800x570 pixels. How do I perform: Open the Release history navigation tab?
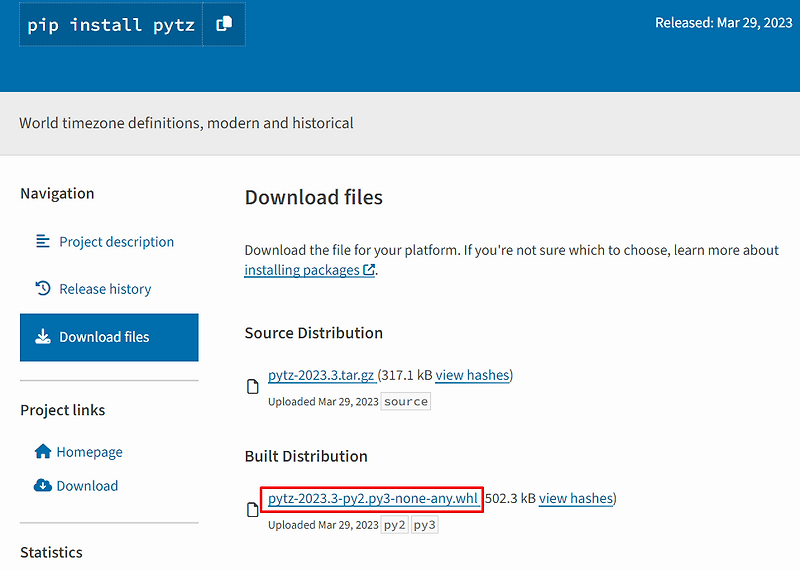tap(105, 289)
